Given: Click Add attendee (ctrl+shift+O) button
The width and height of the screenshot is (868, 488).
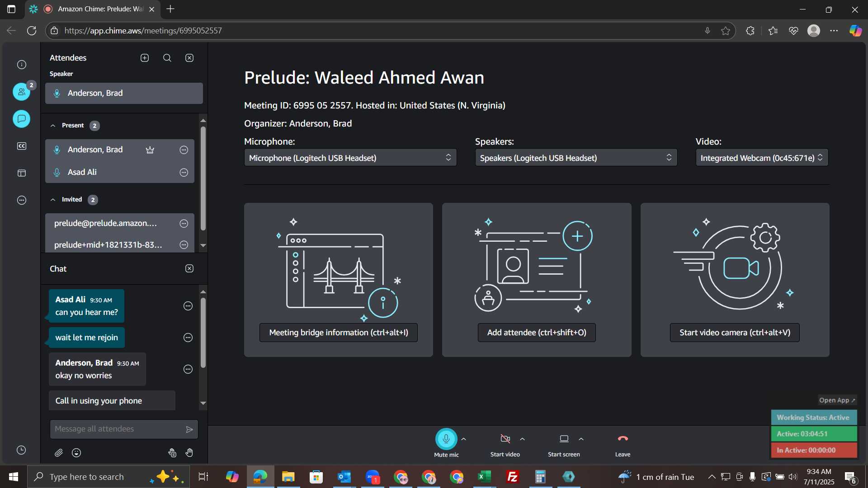Looking at the screenshot, I should 537,333.
